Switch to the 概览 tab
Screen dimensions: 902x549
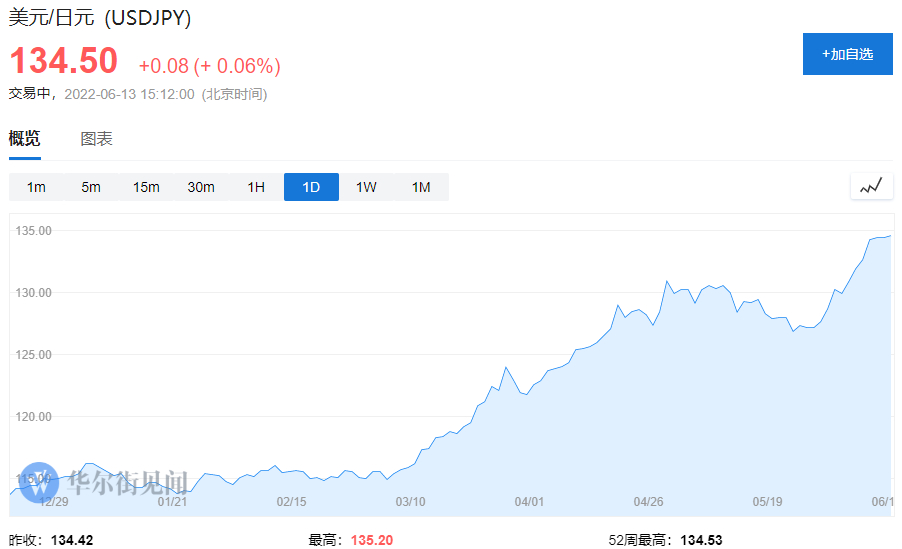[24, 138]
